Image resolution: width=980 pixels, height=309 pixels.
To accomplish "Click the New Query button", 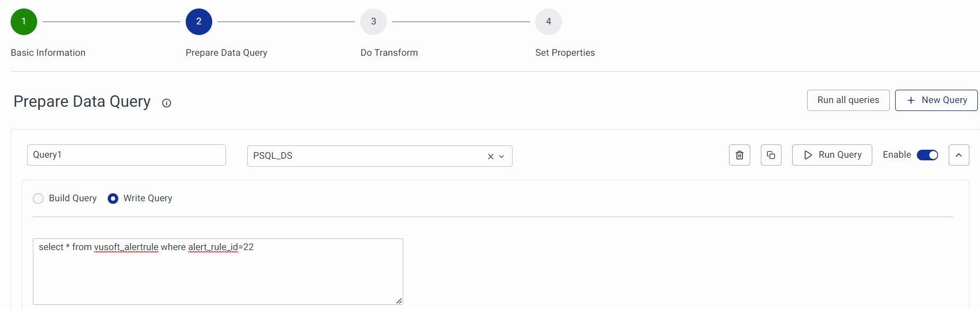I will pyautogui.click(x=936, y=100).
